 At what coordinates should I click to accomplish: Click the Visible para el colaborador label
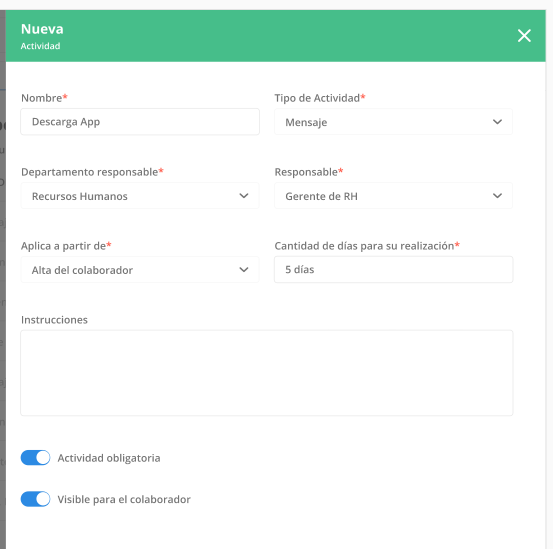124,499
